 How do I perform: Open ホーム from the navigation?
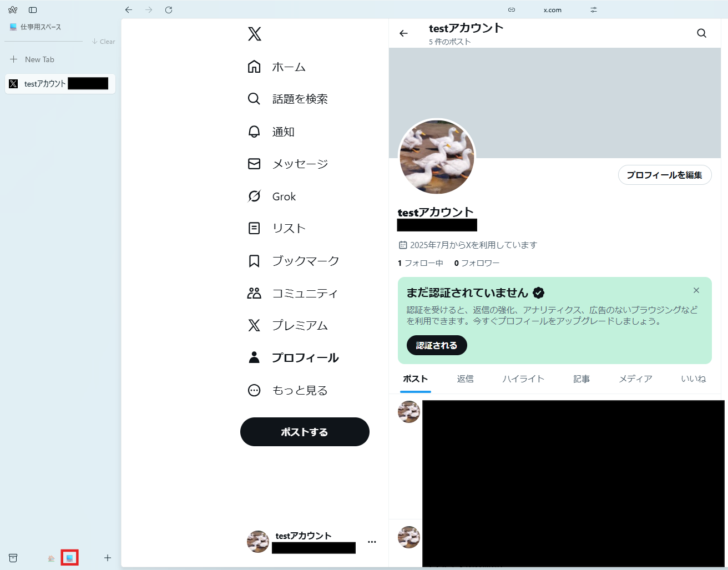[x=276, y=67]
